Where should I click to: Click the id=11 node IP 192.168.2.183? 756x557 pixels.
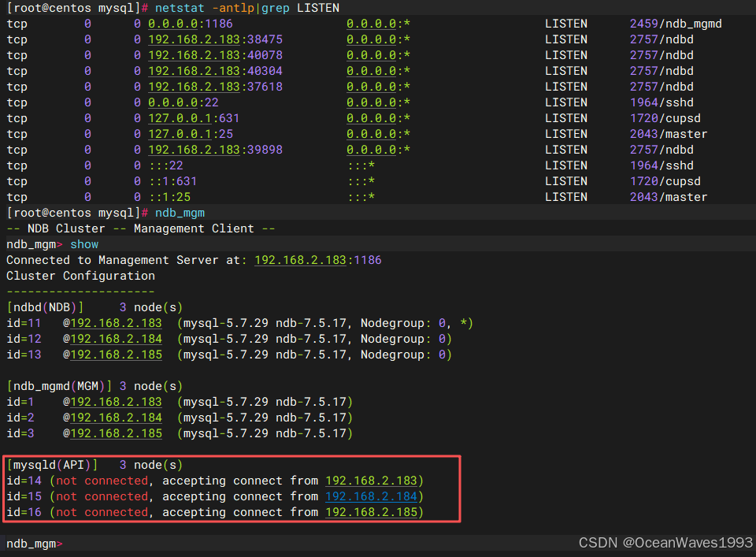point(117,323)
